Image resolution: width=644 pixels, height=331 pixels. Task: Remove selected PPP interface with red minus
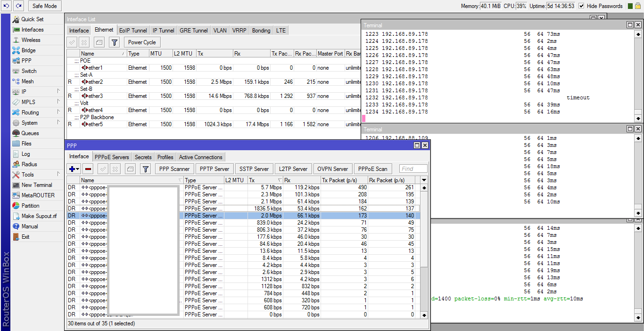click(88, 169)
